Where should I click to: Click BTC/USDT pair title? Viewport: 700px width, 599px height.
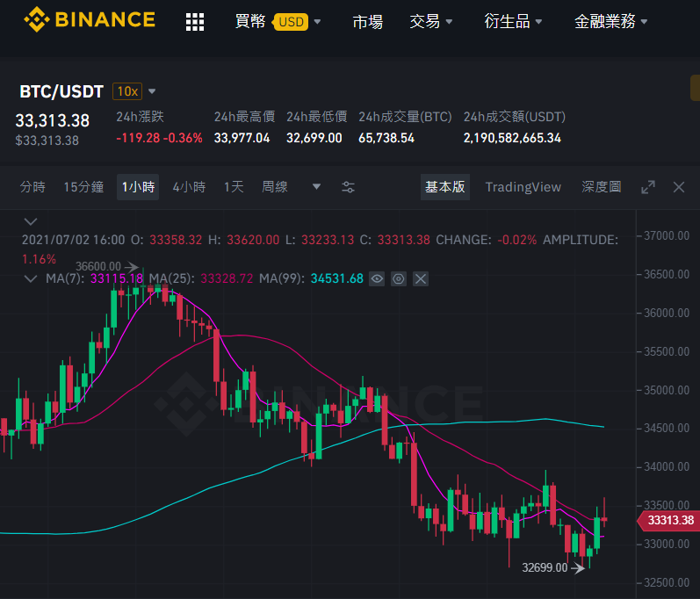(61, 91)
